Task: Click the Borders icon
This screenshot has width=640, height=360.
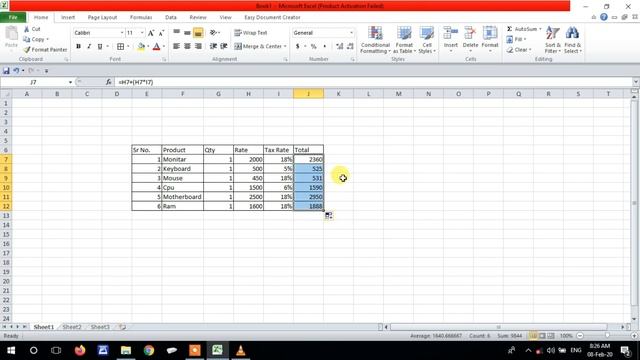Action: point(120,47)
